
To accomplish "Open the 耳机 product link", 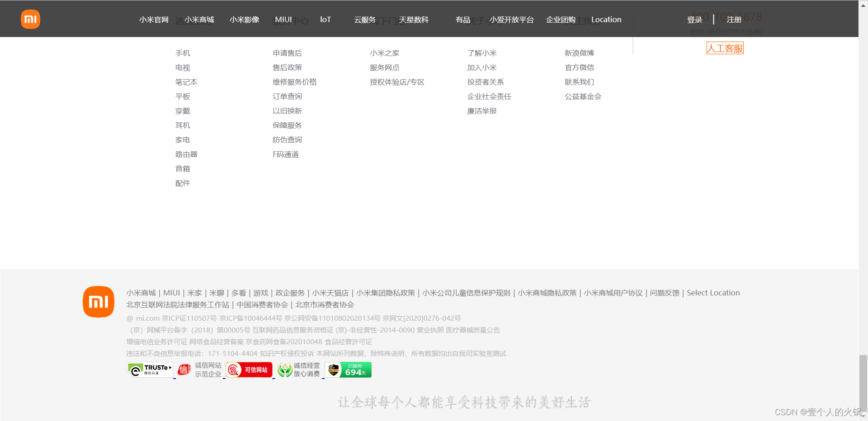I will [x=183, y=126].
